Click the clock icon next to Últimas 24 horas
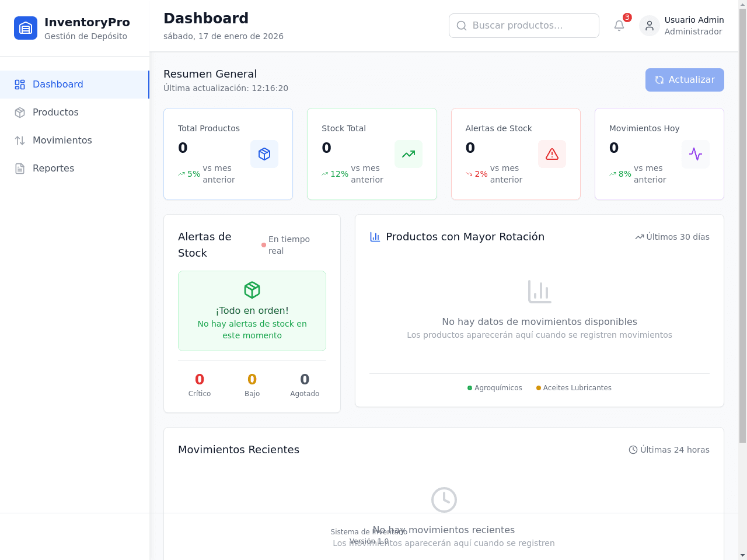 coord(633,450)
